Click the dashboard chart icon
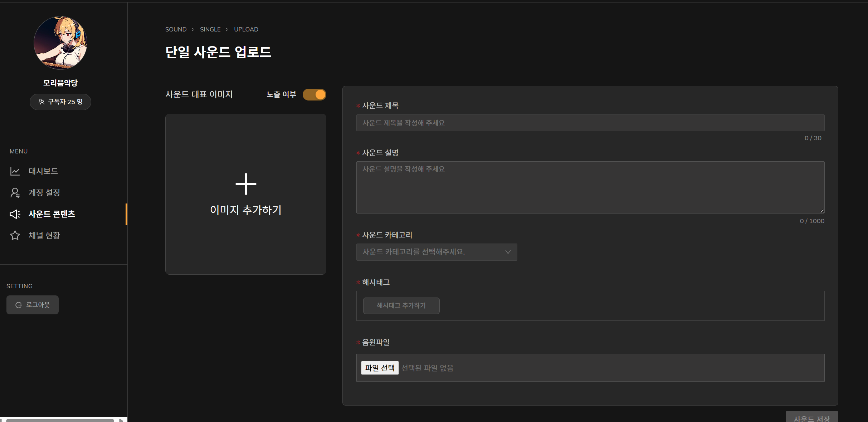 click(x=15, y=171)
